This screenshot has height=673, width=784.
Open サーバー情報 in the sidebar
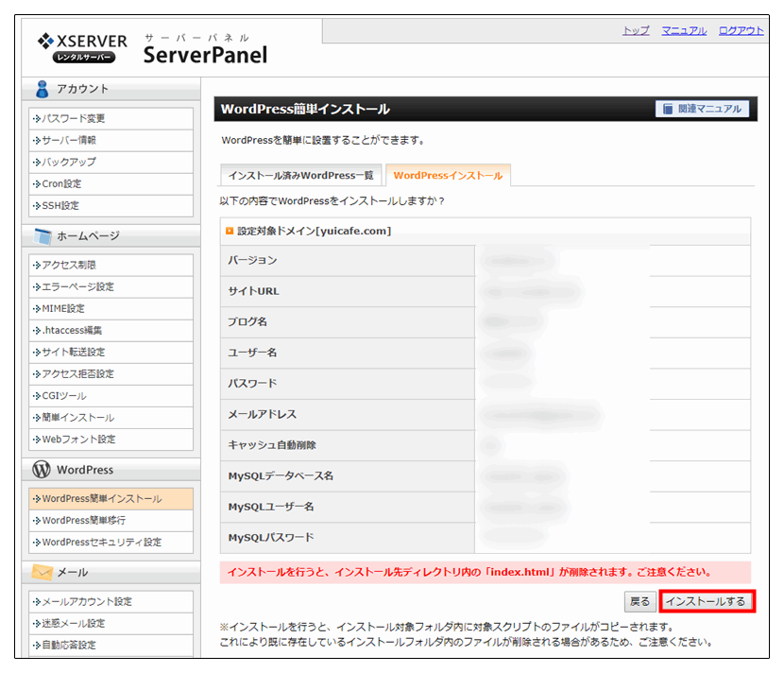click(111, 141)
